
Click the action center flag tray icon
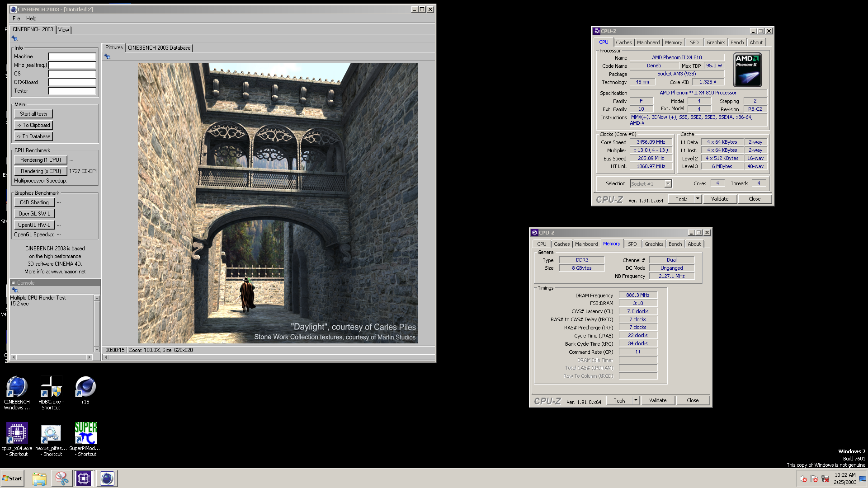[x=814, y=479]
